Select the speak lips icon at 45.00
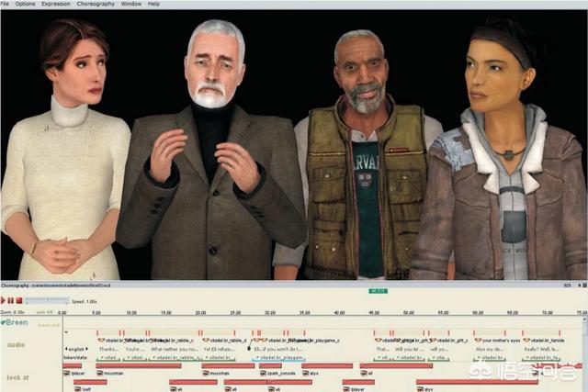 tap(379, 341)
